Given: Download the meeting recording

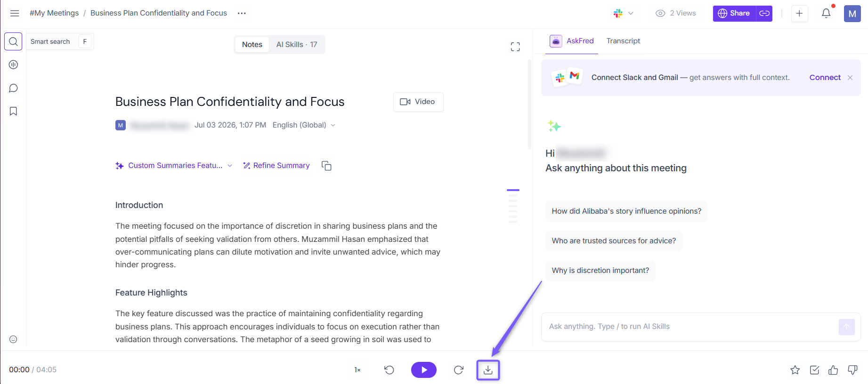Looking at the screenshot, I should [488, 370].
